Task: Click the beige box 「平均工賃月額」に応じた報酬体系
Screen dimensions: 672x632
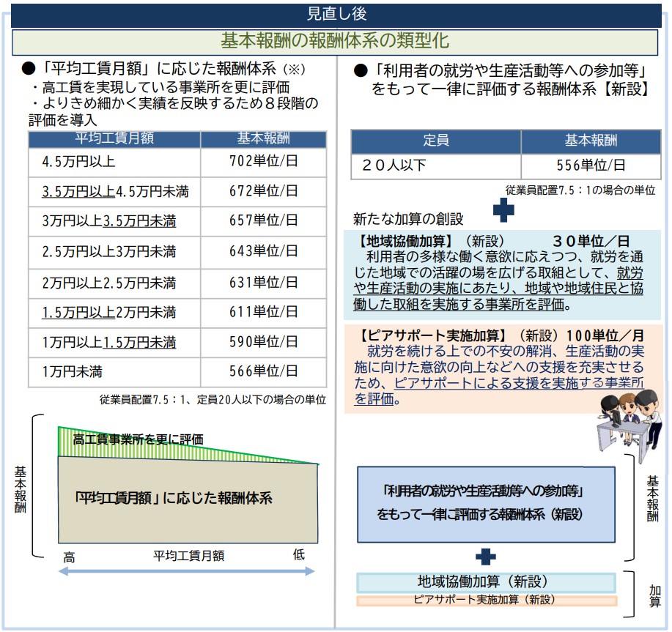Action: [188, 499]
